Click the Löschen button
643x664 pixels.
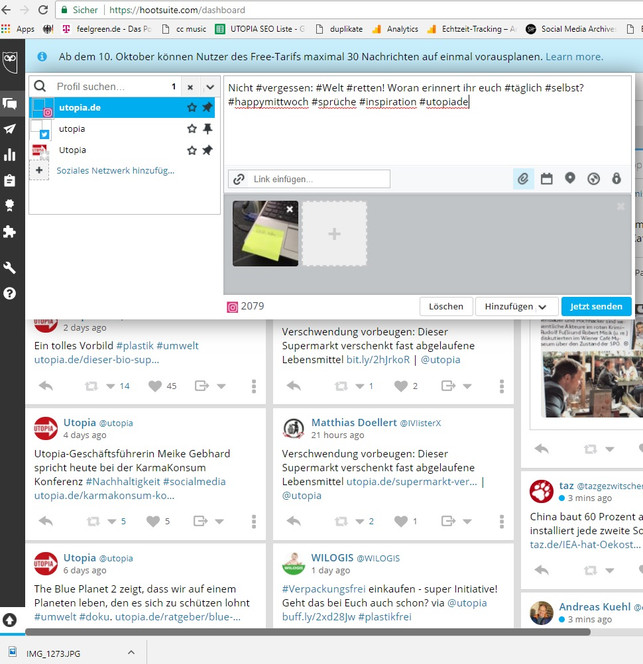[x=446, y=307]
